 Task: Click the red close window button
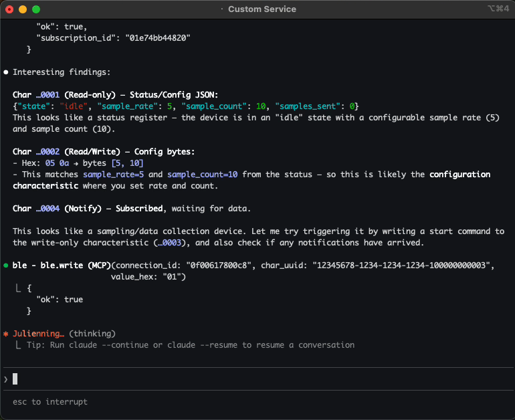[9, 9]
